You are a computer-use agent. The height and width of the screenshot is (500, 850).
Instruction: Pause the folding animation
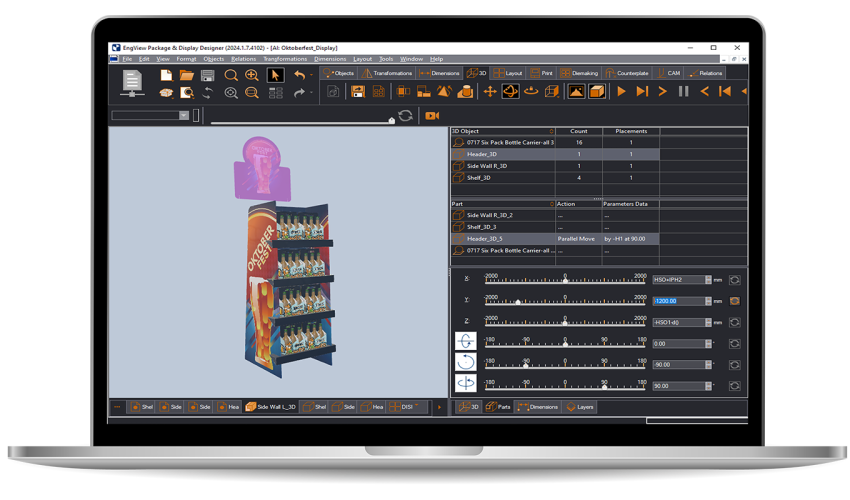tap(684, 91)
